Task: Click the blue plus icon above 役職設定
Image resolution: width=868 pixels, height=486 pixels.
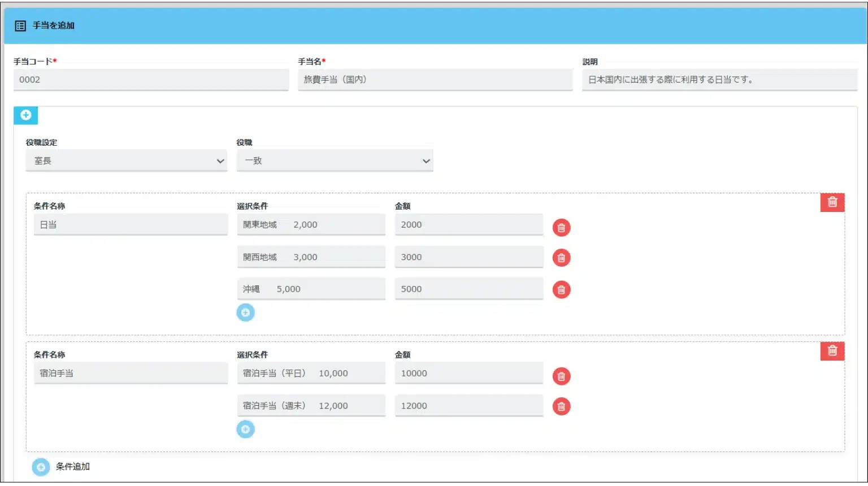Action: coord(25,115)
